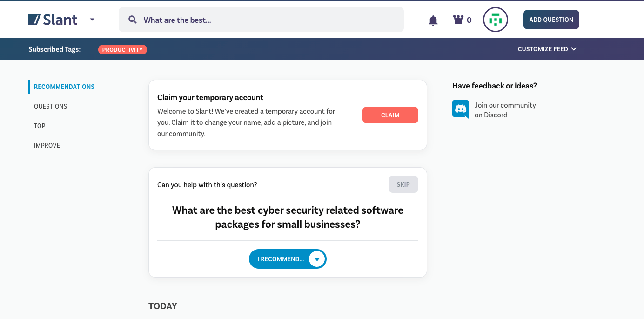The height and width of the screenshot is (319, 644).
Task: Open the user avatar profile menu
Action: coord(495,20)
